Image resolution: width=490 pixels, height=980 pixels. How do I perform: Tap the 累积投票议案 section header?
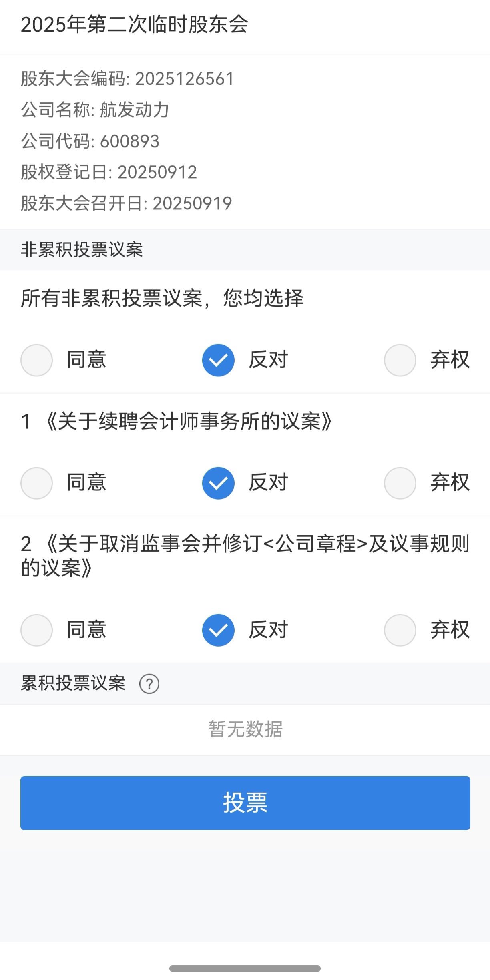point(73,683)
